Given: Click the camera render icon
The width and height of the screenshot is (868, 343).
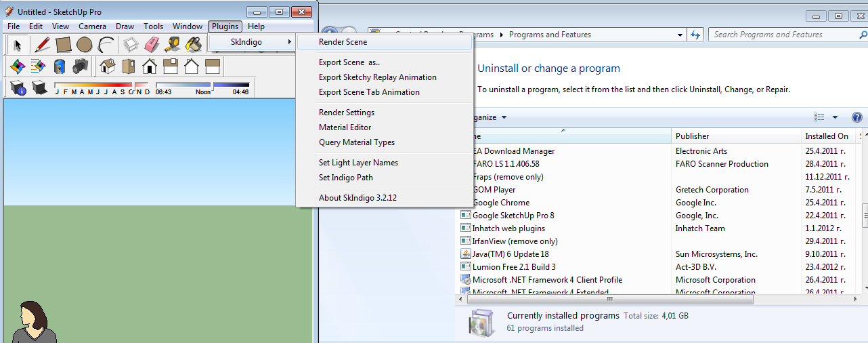Looking at the screenshot, I should pyautogui.click(x=80, y=66).
